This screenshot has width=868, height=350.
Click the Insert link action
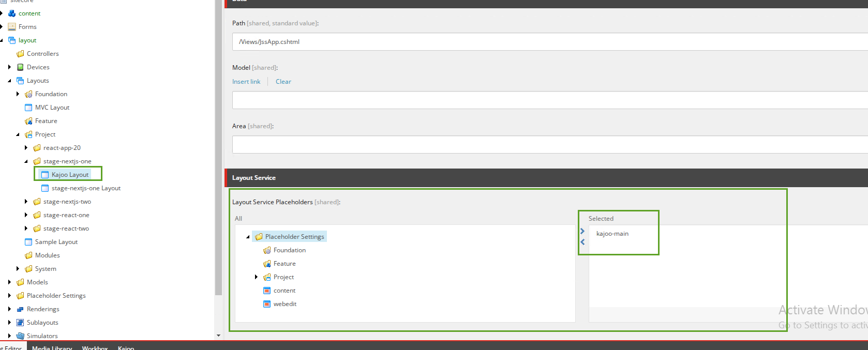coord(246,82)
